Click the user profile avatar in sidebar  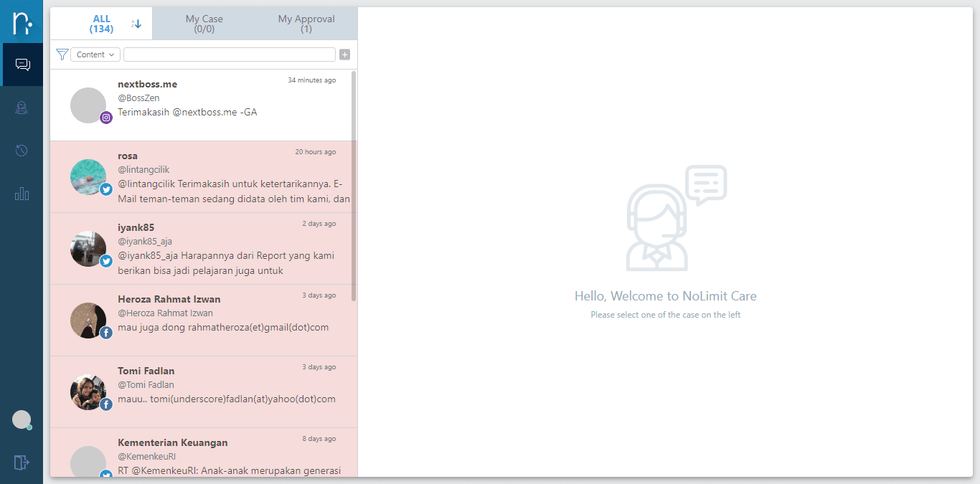[x=22, y=420]
